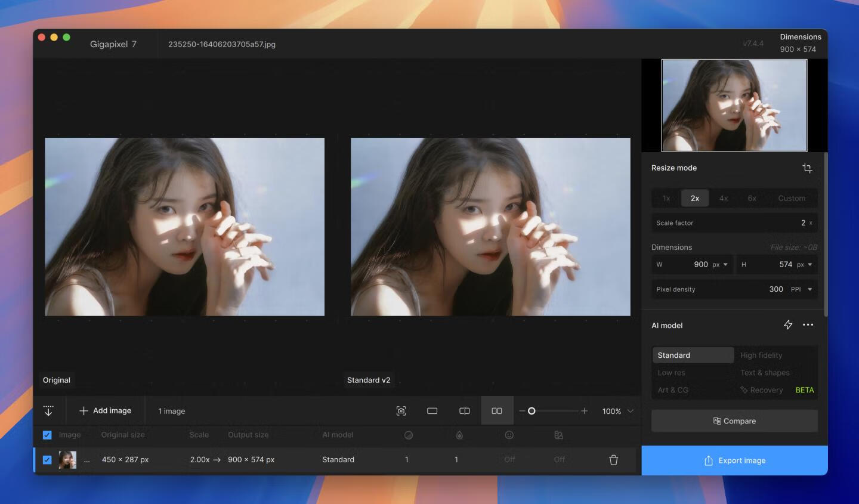The width and height of the screenshot is (859, 504).
Task: Switch to split view layout icon
Action: pos(465,411)
